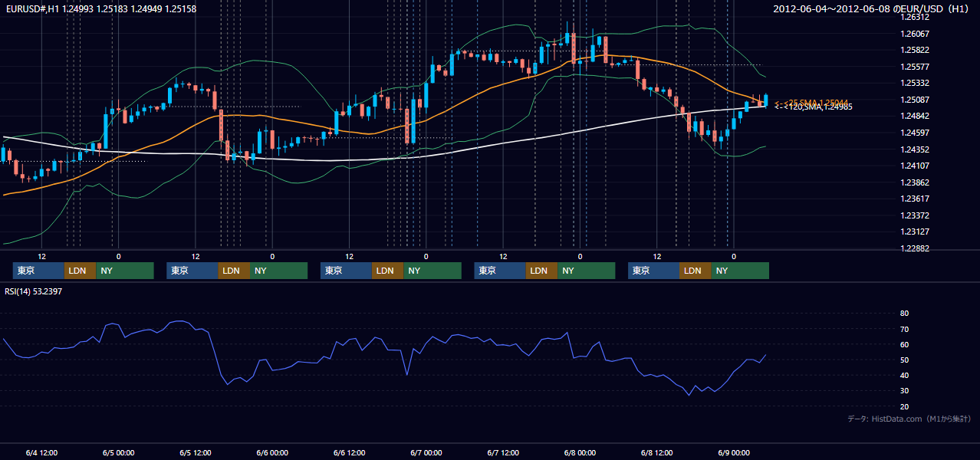The width and height of the screenshot is (980, 460).
Task: Click the 6/9 00:00 time axis label
Action: coord(734,452)
